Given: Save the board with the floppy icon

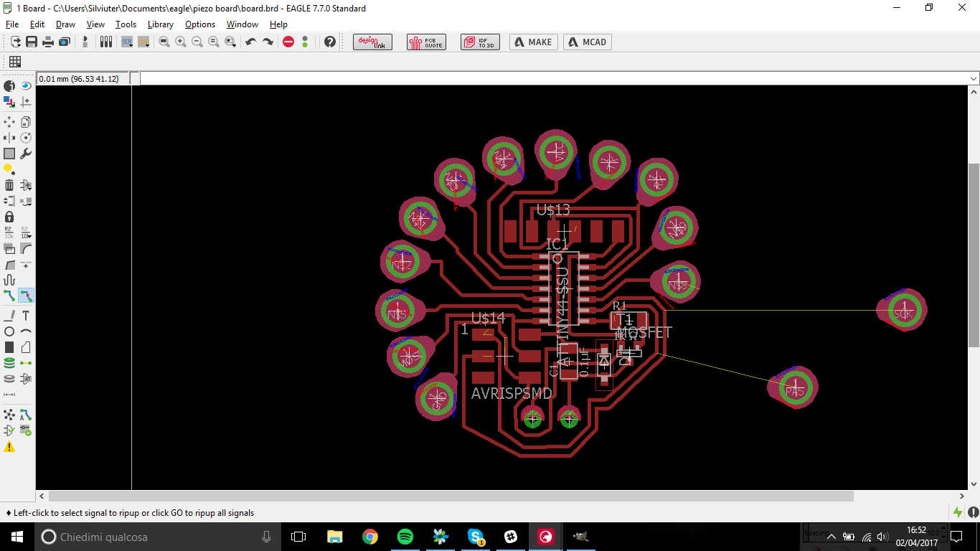Looking at the screenshot, I should pyautogui.click(x=32, y=42).
